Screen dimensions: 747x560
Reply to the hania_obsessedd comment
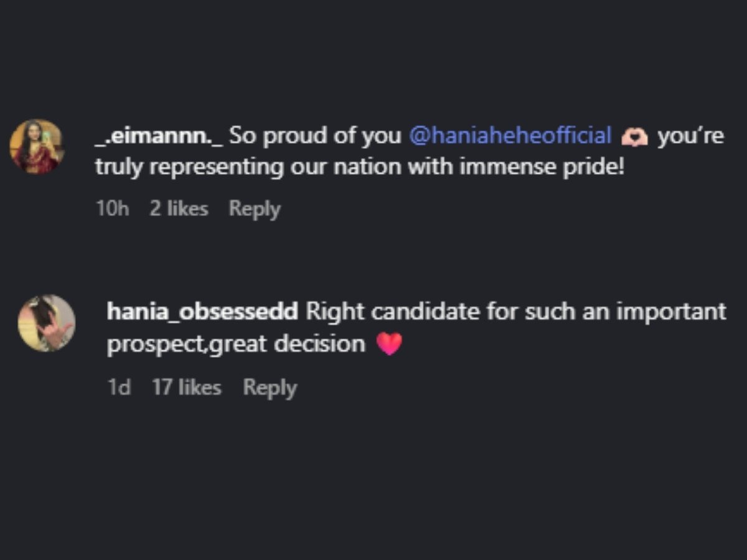[x=270, y=388]
